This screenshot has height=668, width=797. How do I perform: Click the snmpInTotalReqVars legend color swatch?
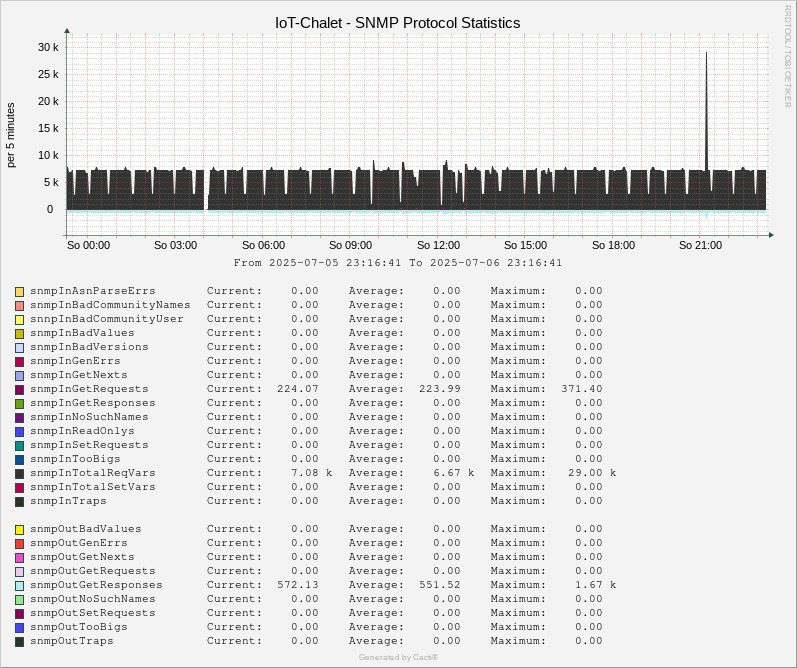19,474
